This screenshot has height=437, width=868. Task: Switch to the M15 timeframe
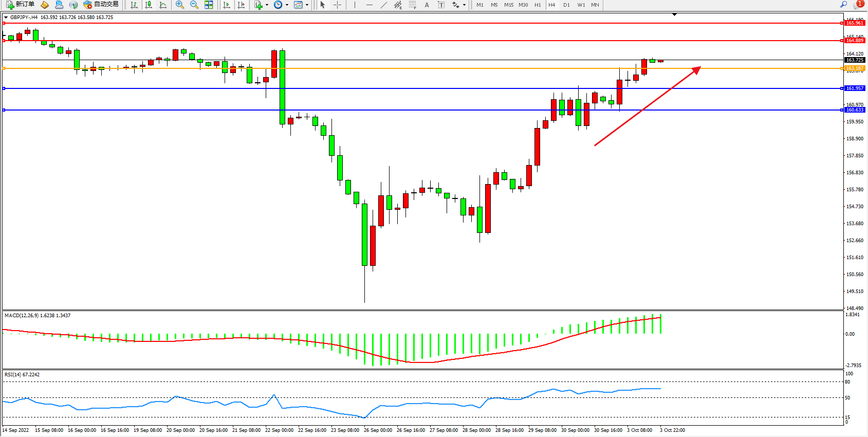pyautogui.click(x=508, y=5)
